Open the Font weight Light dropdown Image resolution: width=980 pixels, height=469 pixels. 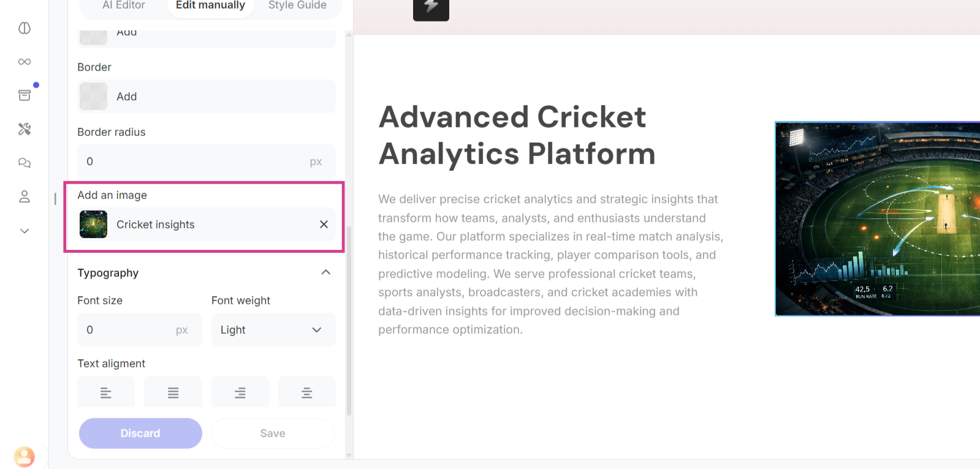click(x=273, y=330)
